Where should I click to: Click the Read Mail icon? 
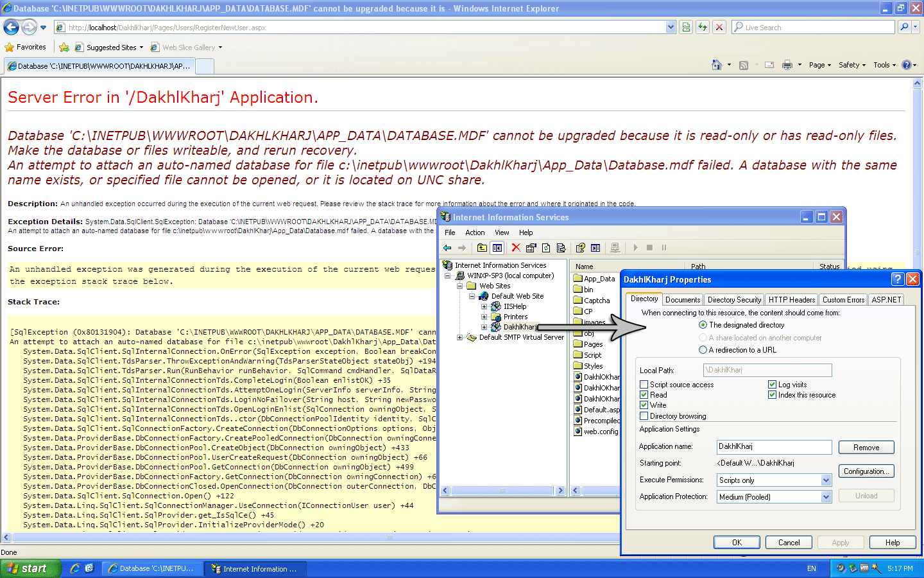[x=769, y=65]
